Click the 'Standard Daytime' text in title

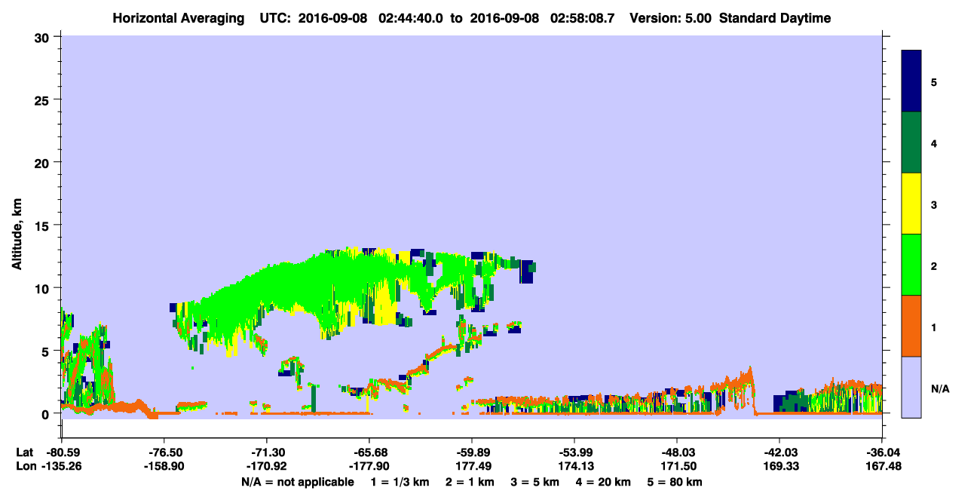tap(775, 18)
